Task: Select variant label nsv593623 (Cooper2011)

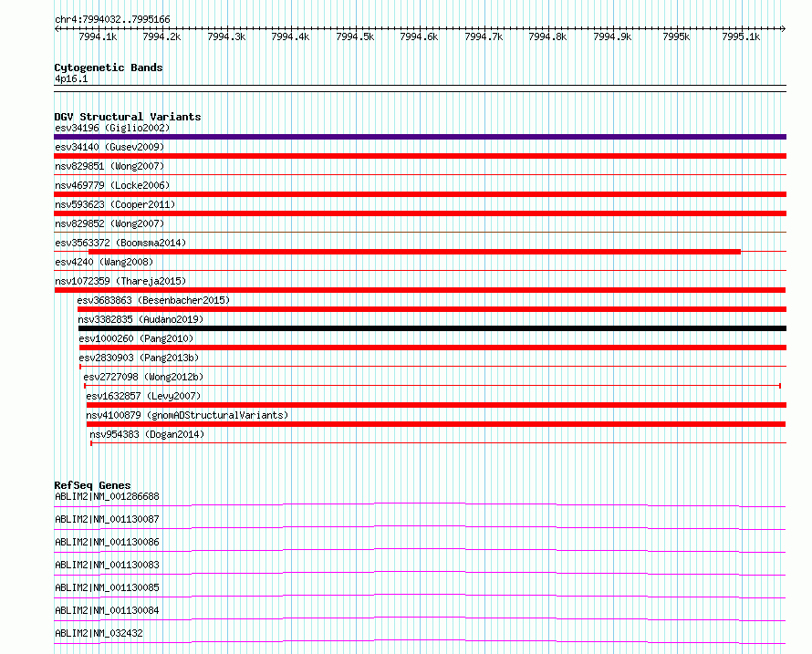Action: [x=115, y=204]
